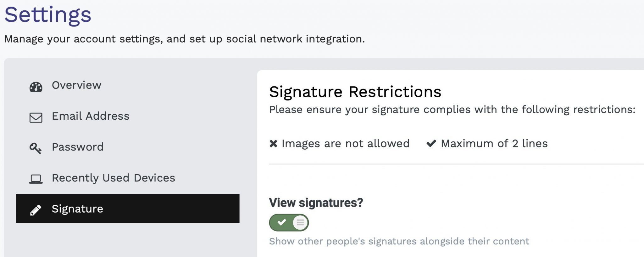644x257 pixels.
Task: Click the Signature Restrictions heading
Action: click(355, 92)
